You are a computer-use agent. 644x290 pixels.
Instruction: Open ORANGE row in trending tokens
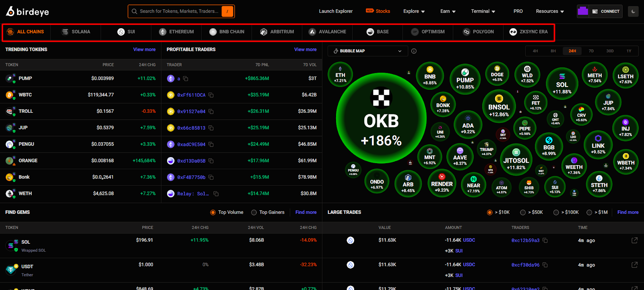point(80,161)
